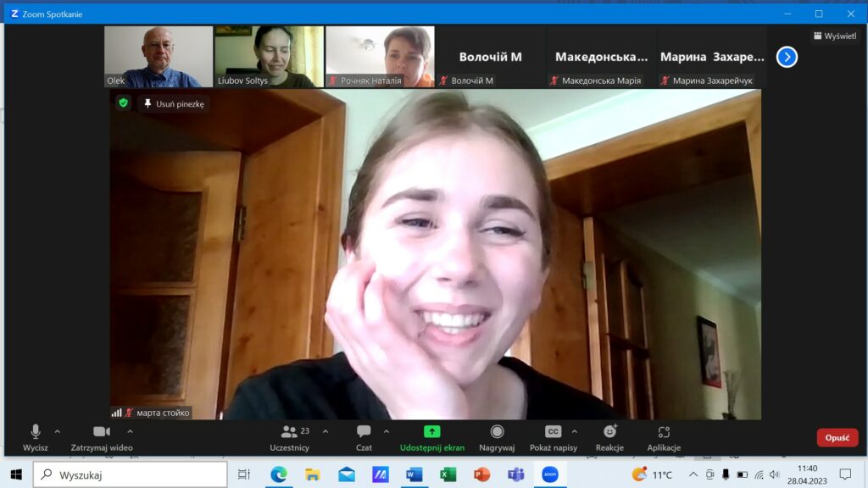The height and width of the screenshot is (488, 868).
Task: Open Wi-Fi network tray icon
Action: [759, 474]
